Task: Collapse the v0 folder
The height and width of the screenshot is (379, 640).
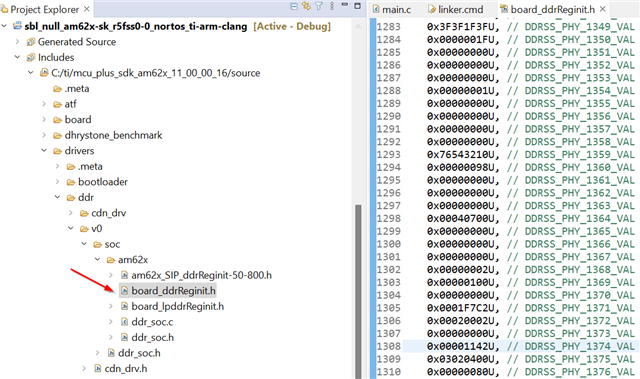Action: [x=71, y=228]
